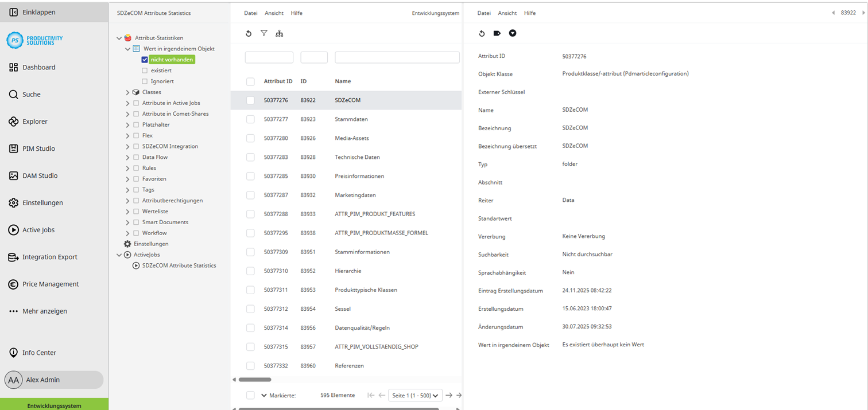Enable the 'existiert' checkbox
Image resolution: width=868 pixels, height=410 pixels.
(x=145, y=70)
